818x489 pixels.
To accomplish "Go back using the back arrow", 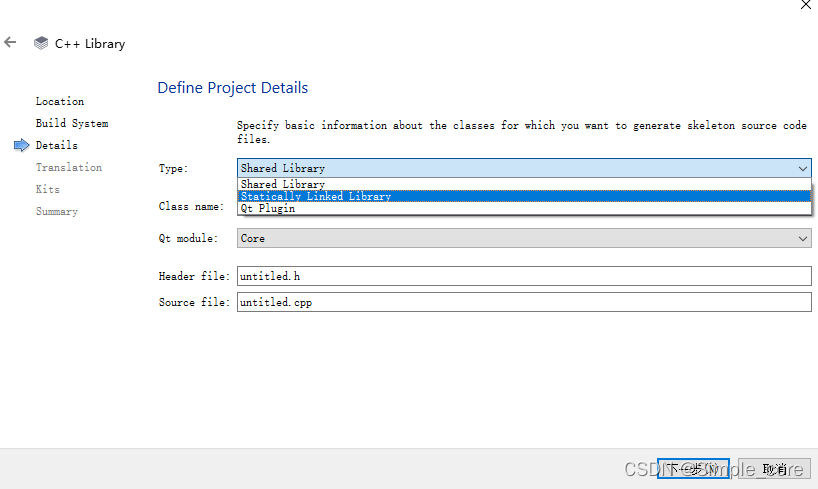I will pos(10,42).
